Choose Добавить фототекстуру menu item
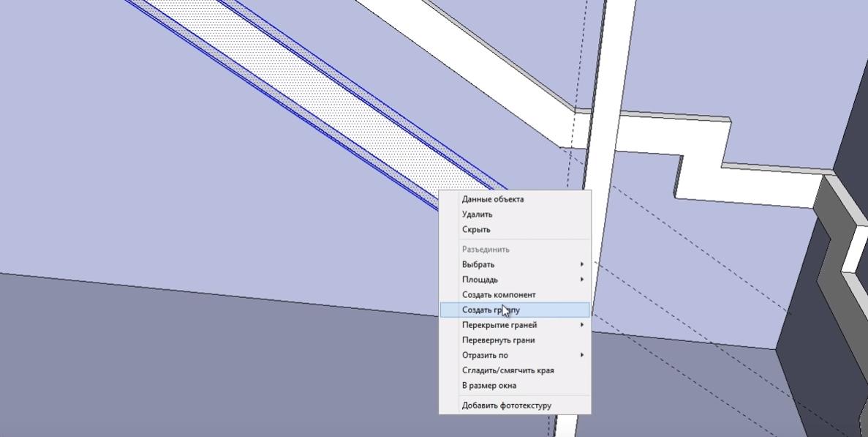The width and height of the screenshot is (868, 437). click(x=506, y=406)
